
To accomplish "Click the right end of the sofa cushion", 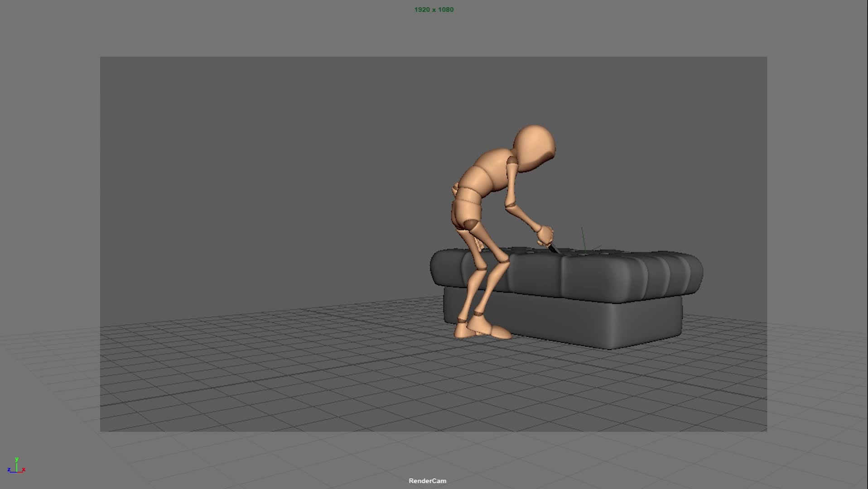I will pyautogui.click(x=689, y=272).
